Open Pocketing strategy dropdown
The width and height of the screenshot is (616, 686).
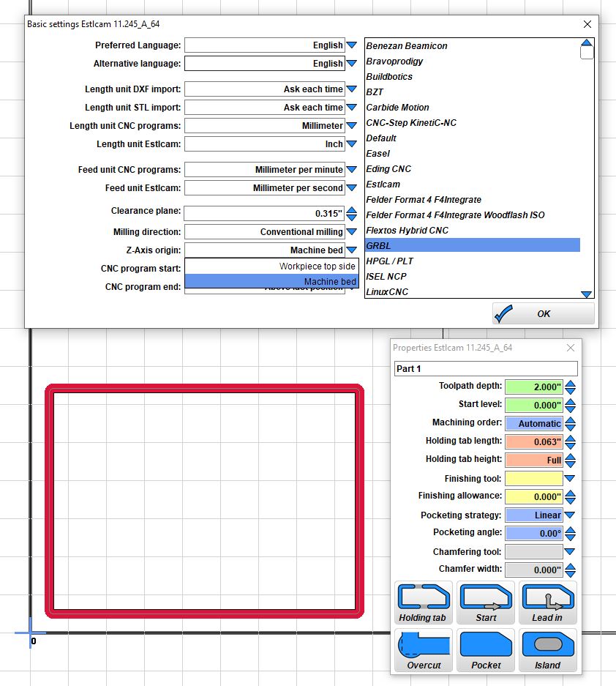(x=570, y=515)
